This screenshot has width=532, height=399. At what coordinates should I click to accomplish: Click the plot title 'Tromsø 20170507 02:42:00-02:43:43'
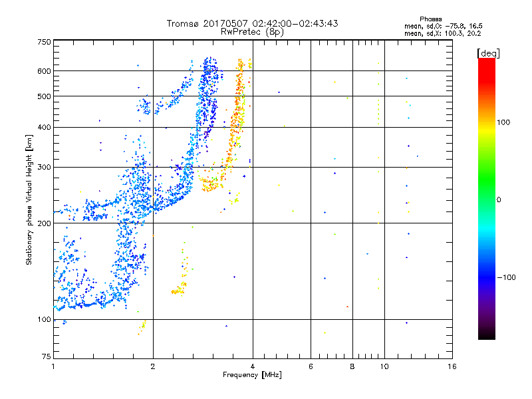click(252, 23)
